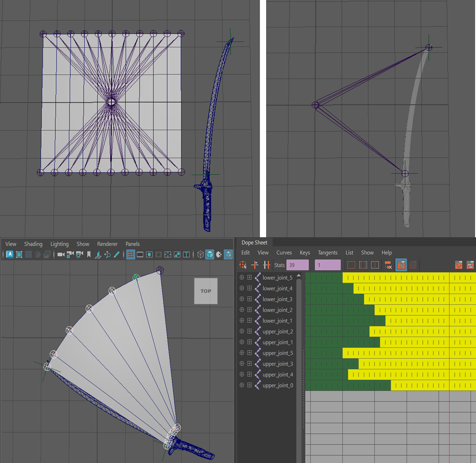Toggle Auto Load Selected Objects in Dope Sheet

pos(401,265)
